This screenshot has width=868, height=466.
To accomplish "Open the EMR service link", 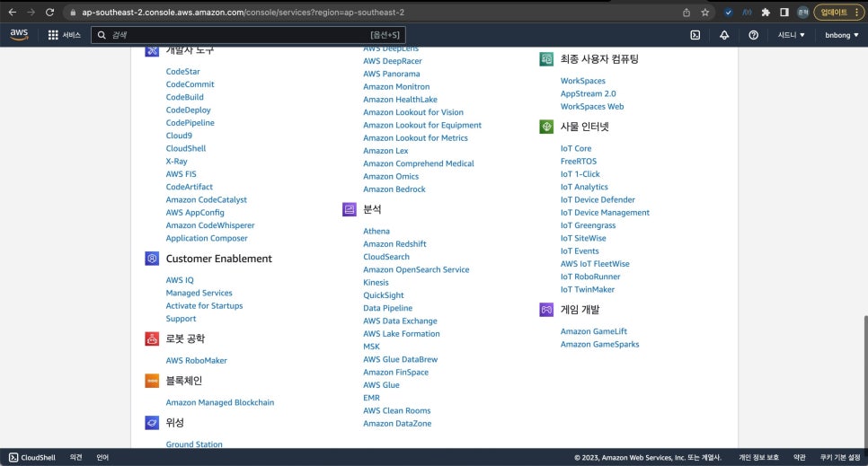I will click(371, 398).
